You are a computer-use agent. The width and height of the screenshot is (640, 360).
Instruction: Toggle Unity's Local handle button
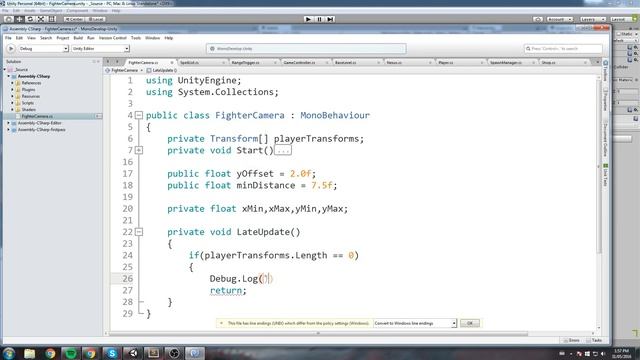tap(96, 19)
